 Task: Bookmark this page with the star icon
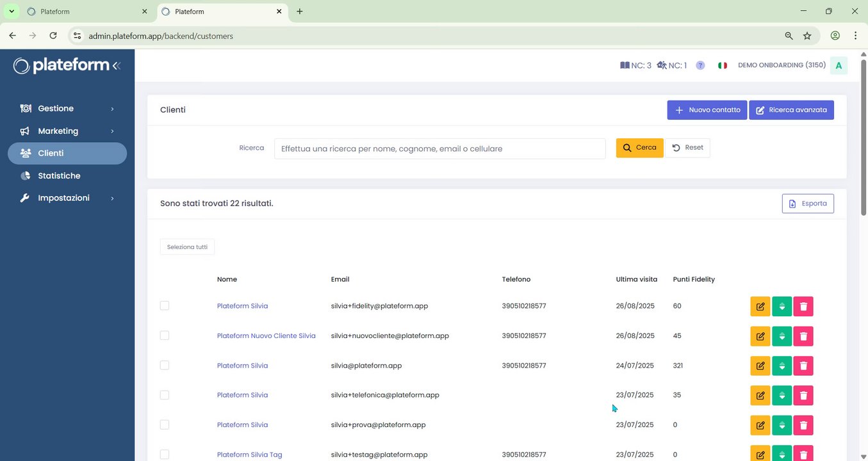click(x=807, y=36)
